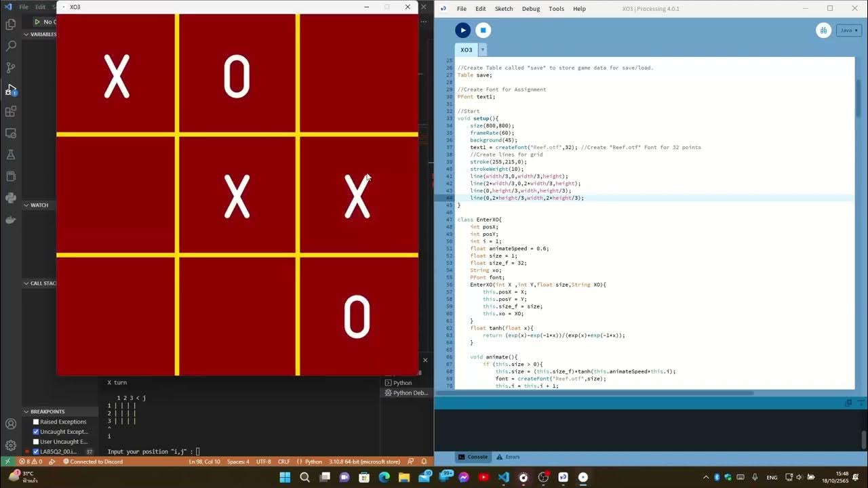Open Windows taskbar Search

[x=305, y=477]
